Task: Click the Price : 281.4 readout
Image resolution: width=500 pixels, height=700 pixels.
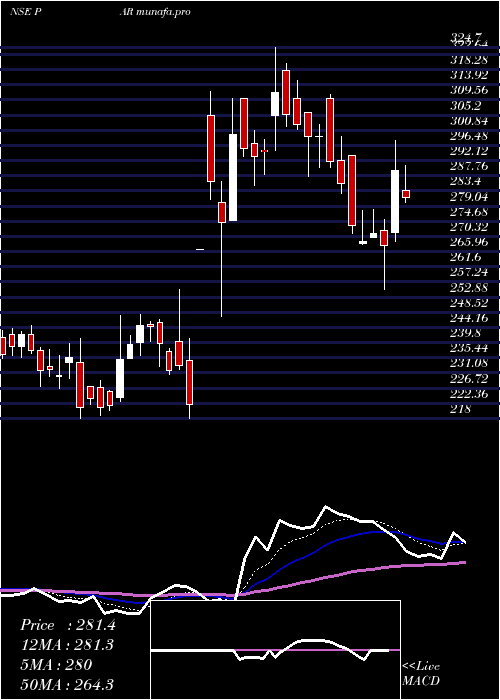Action: (x=68, y=625)
